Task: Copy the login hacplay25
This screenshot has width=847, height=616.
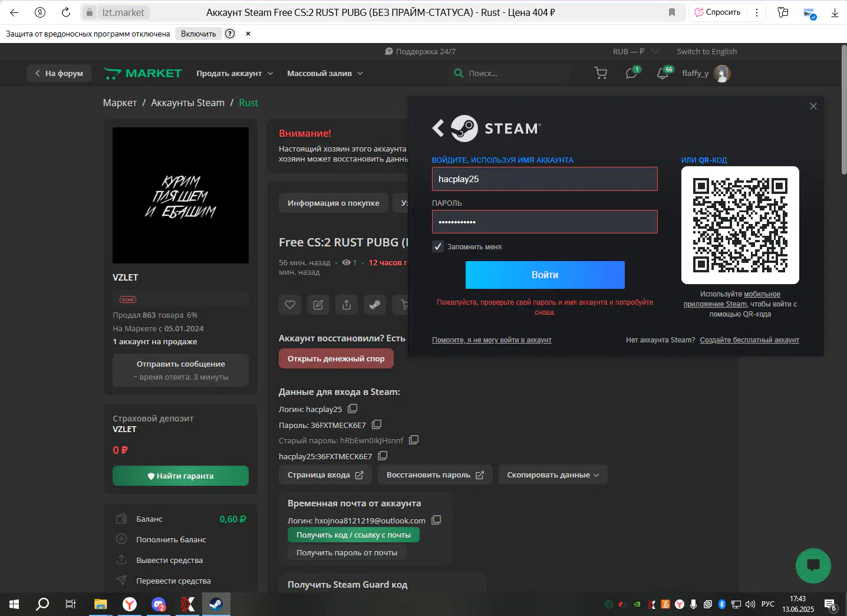Action: [352, 409]
